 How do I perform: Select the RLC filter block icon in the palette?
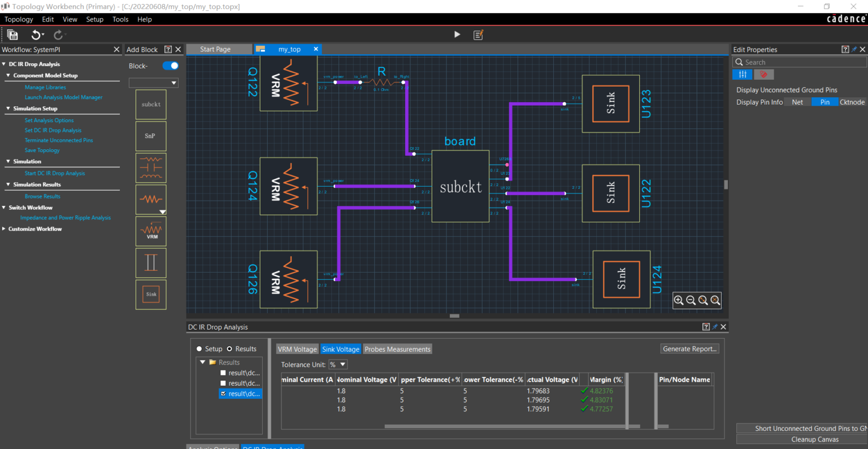click(151, 167)
